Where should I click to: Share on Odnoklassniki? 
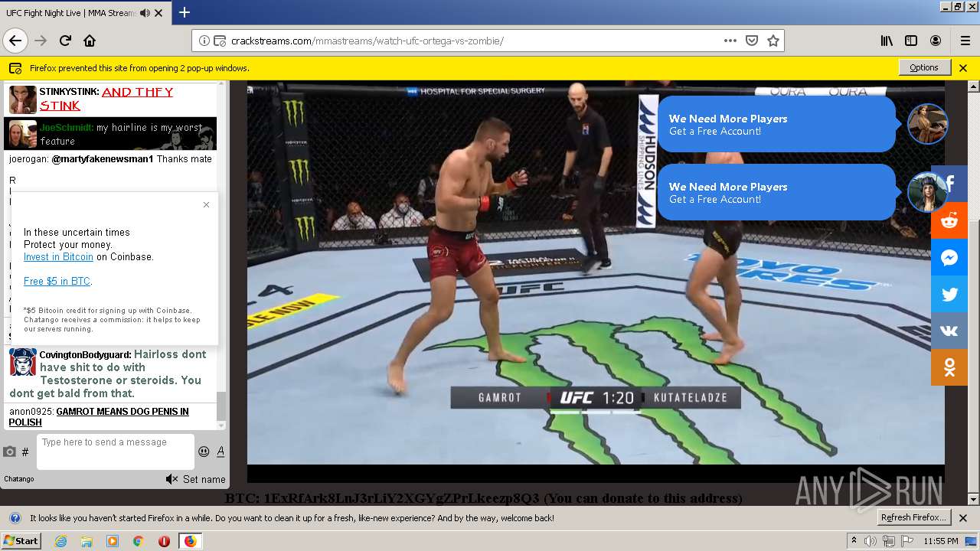tap(949, 367)
